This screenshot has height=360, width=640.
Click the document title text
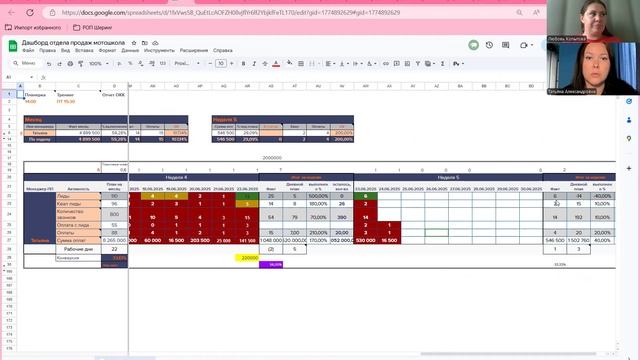[x=73, y=42]
